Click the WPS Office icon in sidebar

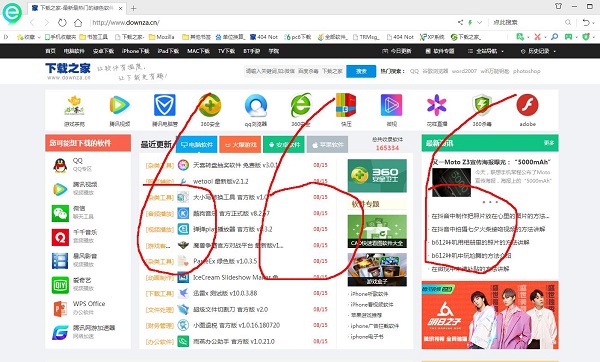tap(60, 309)
